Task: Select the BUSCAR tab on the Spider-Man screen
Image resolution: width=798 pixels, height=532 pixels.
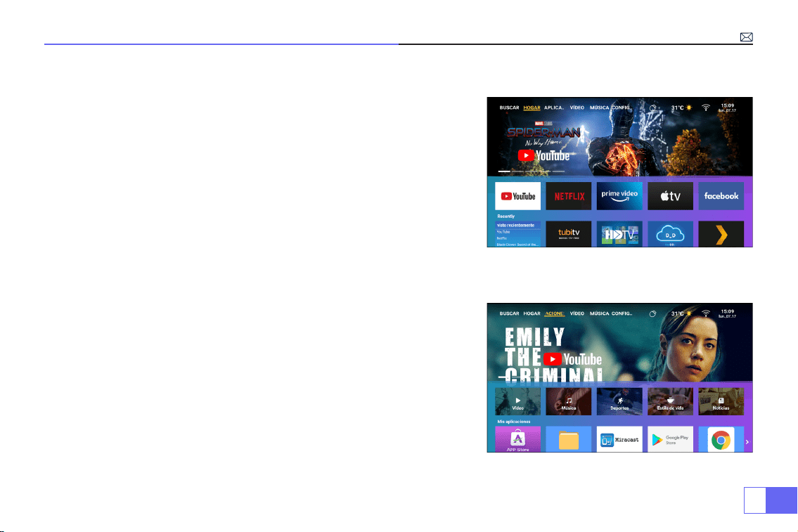Action: (x=509, y=108)
